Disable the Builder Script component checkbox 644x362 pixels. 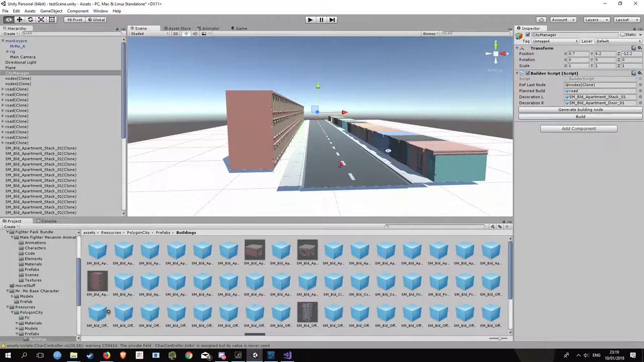coord(527,73)
